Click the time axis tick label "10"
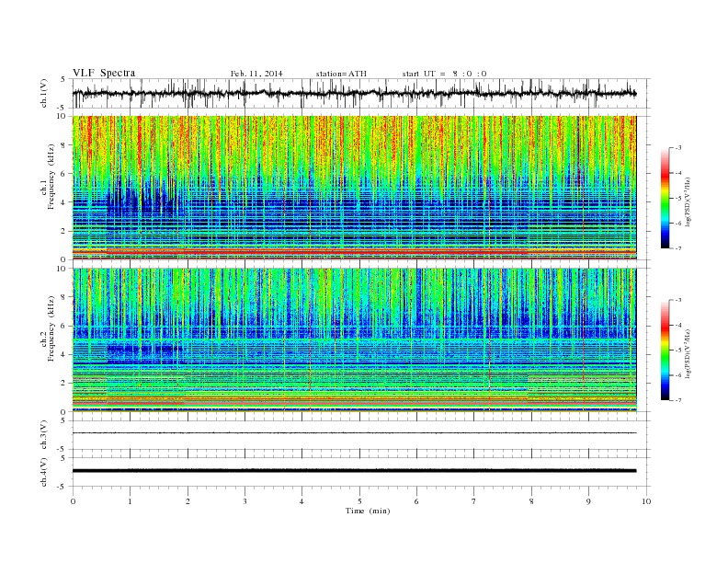 [646, 501]
